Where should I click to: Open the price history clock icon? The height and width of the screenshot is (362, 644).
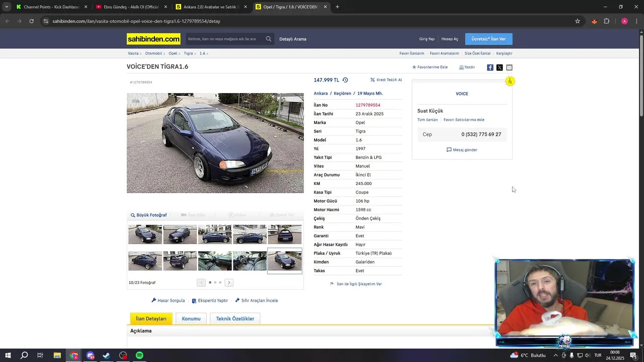(345, 80)
